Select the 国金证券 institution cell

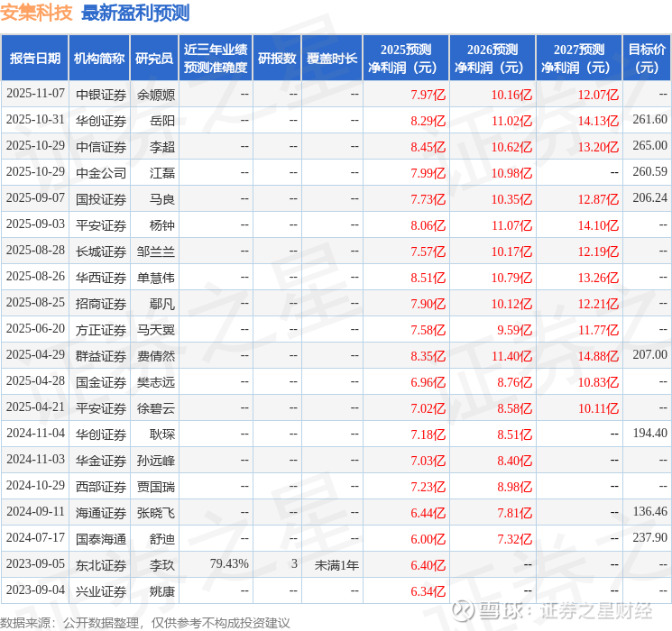point(101,381)
